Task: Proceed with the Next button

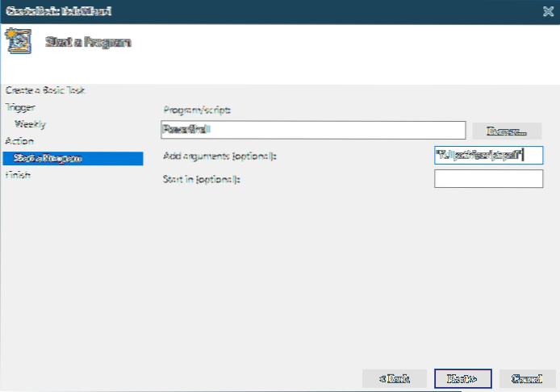Action: pos(463,378)
